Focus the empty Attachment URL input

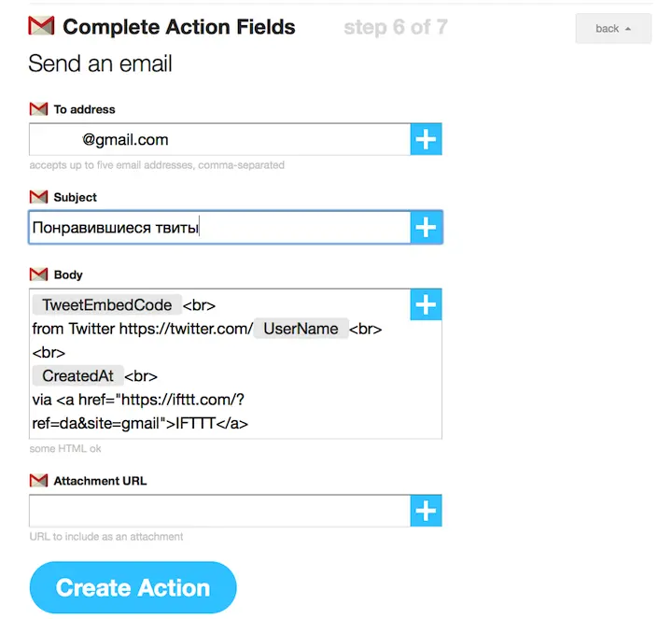219,511
